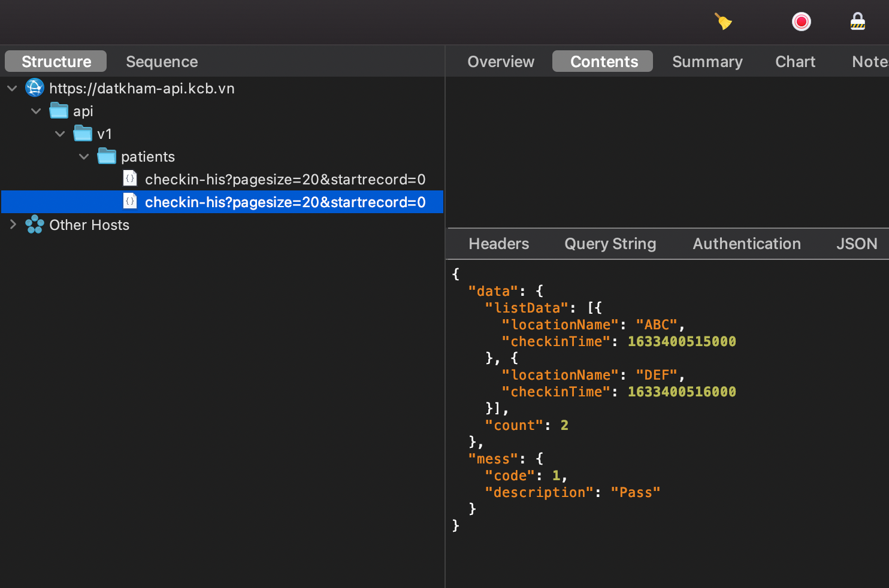This screenshot has height=588, width=889.
Task: Expand the Other Hosts node
Action: (13, 225)
